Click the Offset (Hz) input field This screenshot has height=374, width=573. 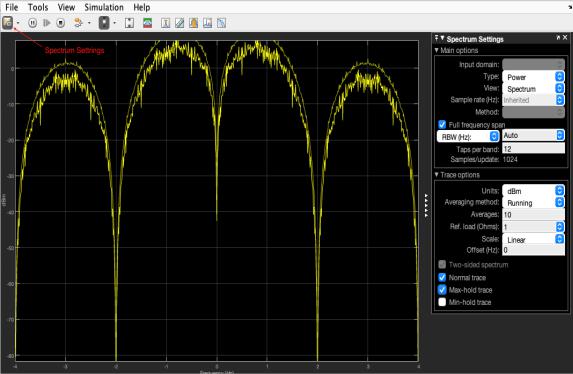coord(533,250)
